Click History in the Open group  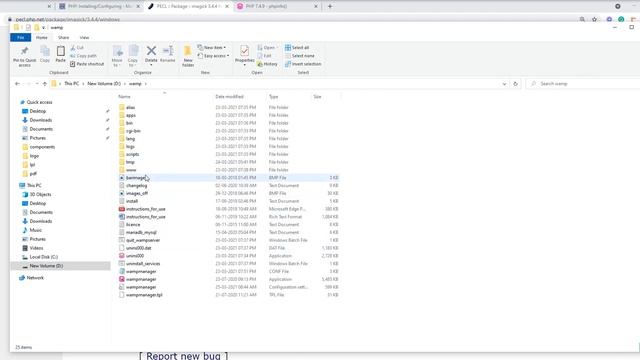[x=267, y=64]
